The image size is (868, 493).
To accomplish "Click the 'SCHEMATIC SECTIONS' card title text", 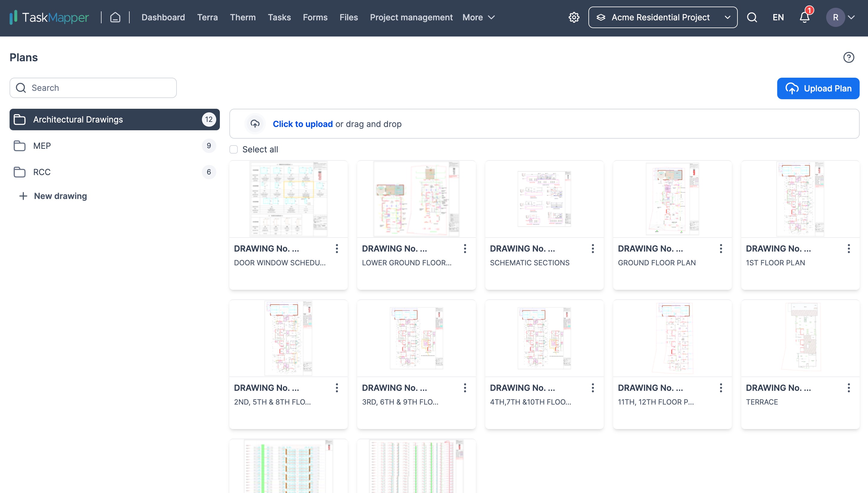I will pyautogui.click(x=530, y=263).
